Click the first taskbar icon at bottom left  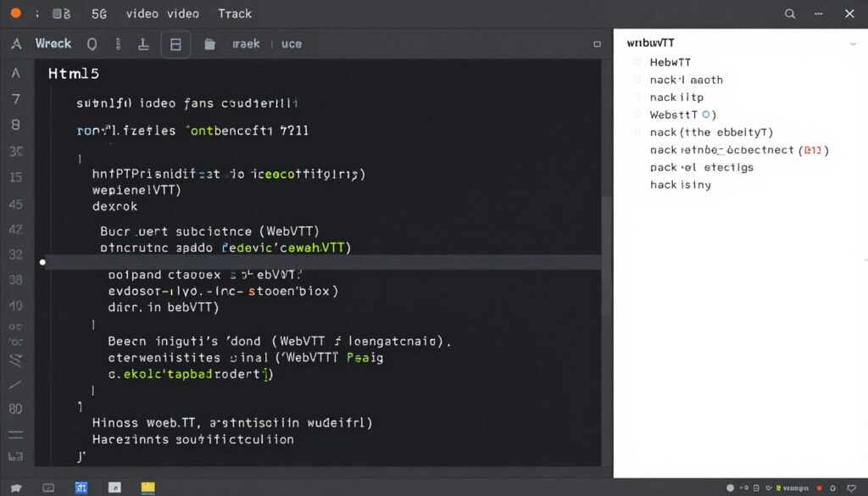coord(16,488)
